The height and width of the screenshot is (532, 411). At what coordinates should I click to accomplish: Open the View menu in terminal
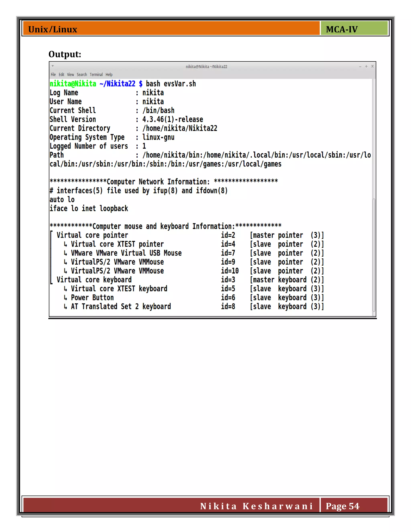pyautogui.click(x=70, y=74)
